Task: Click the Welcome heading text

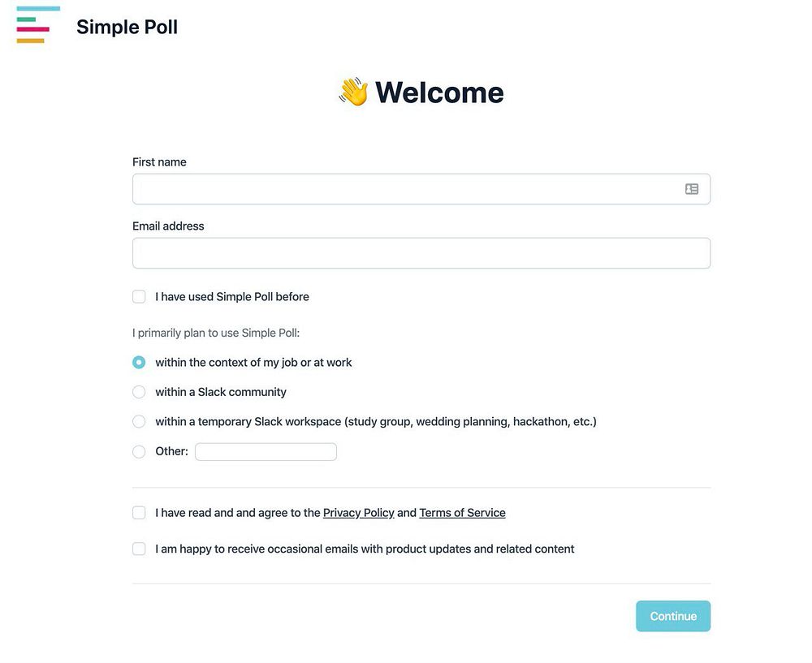Action: coord(439,93)
